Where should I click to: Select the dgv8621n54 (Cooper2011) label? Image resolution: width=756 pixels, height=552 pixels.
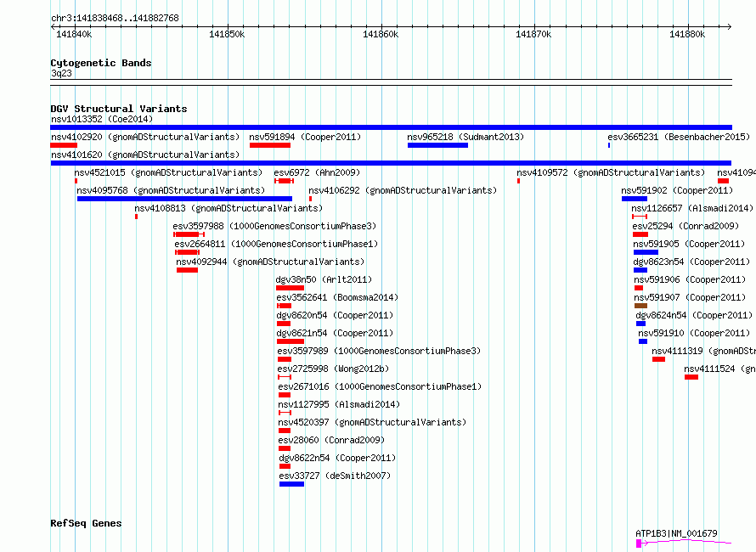point(335,333)
